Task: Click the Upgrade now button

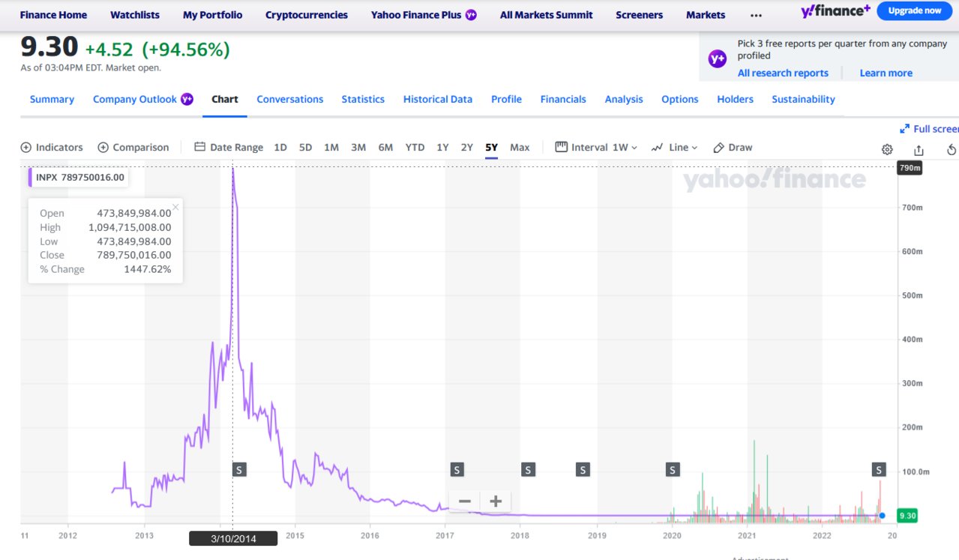Action: (914, 10)
